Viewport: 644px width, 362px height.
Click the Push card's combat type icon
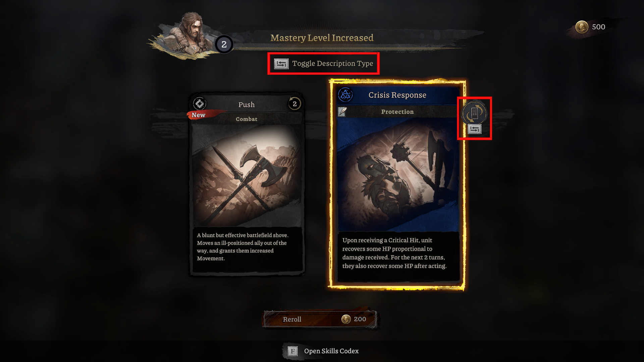tap(200, 104)
